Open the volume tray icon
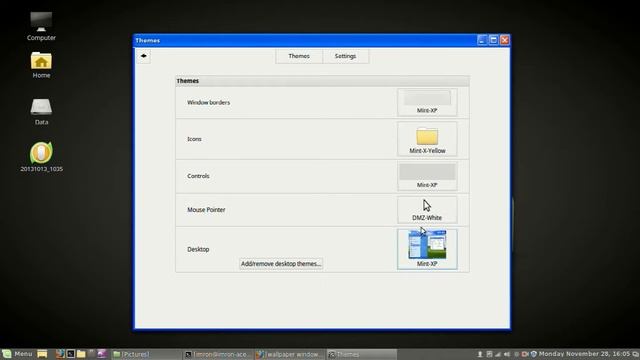 point(507,354)
